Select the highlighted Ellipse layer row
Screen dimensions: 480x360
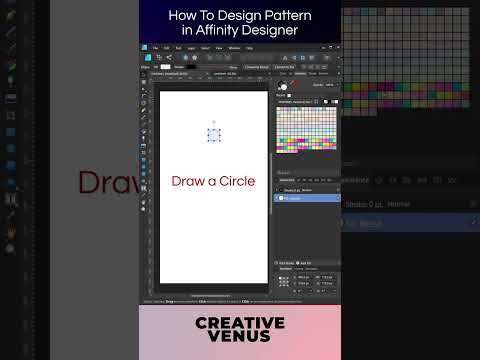(307, 198)
